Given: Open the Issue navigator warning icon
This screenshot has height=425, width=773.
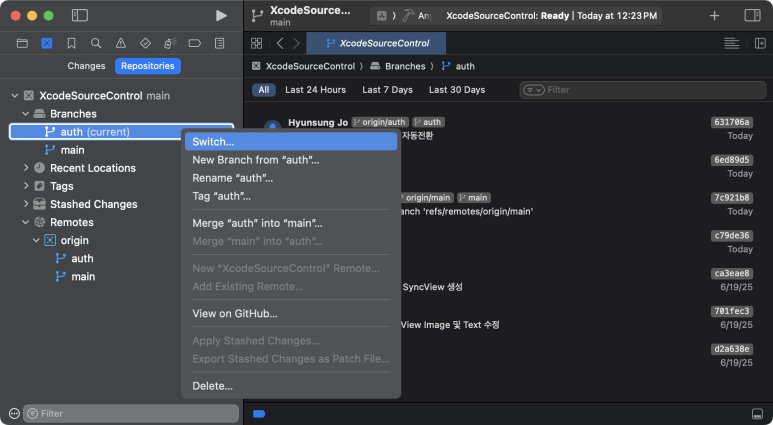Looking at the screenshot, I should point(121,43).
